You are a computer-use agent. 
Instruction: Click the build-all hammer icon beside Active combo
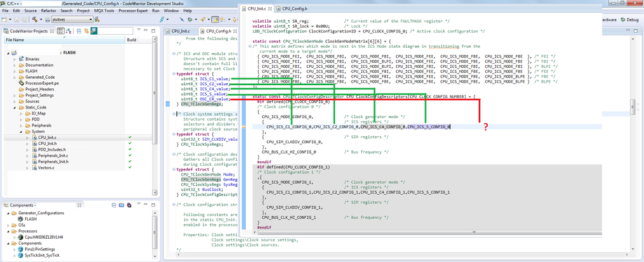click(97, 19)
